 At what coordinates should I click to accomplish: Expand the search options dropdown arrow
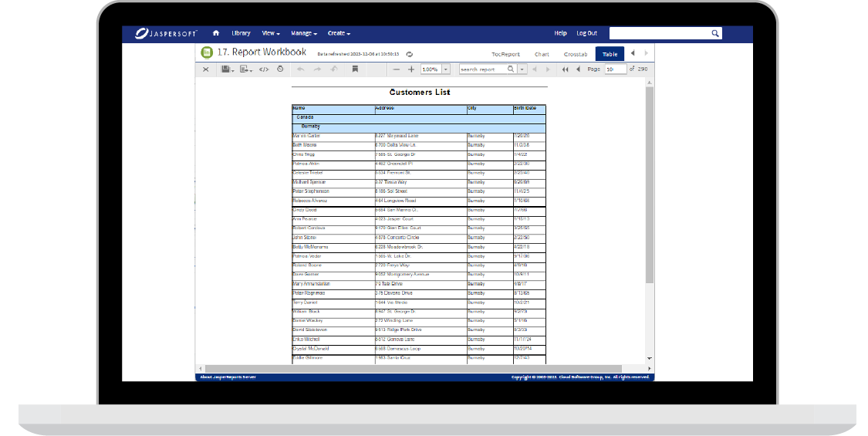click(522, 69)
